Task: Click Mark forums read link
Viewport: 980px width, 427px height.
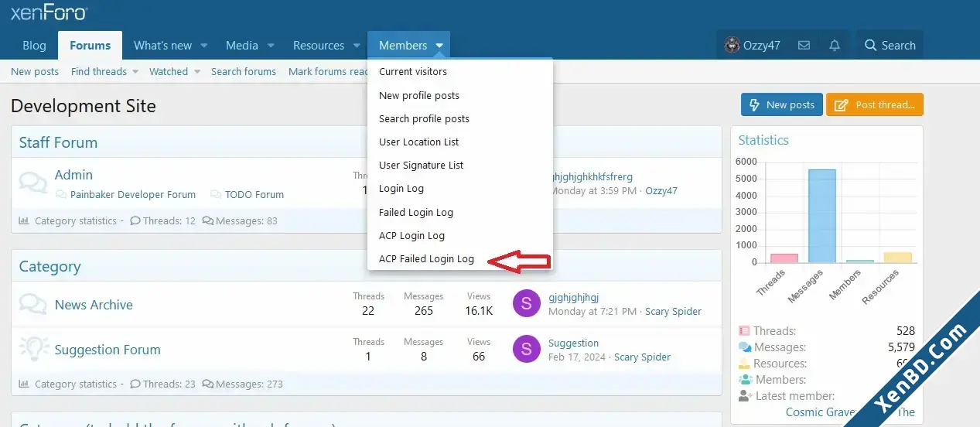Action: [x=329, y=71]
